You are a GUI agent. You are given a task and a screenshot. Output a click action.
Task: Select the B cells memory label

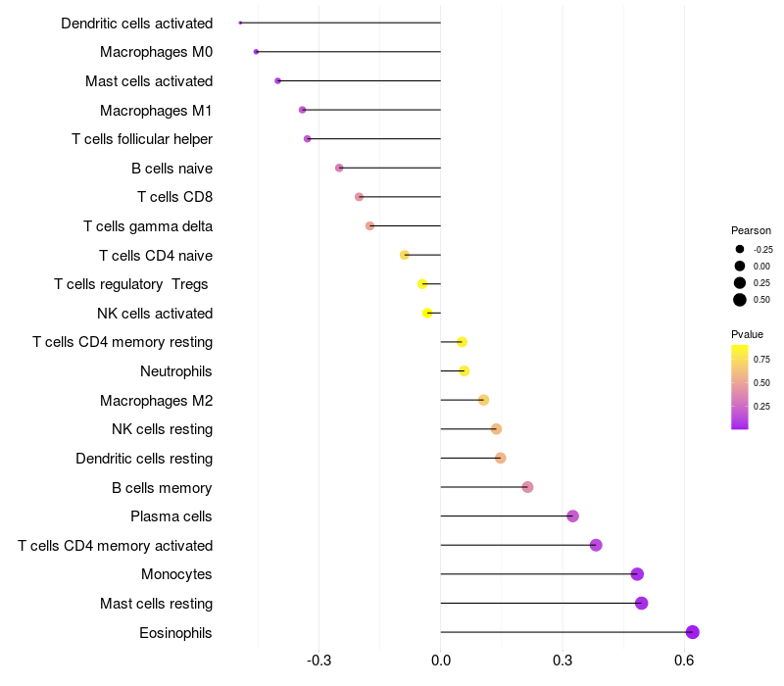(162, 487)
